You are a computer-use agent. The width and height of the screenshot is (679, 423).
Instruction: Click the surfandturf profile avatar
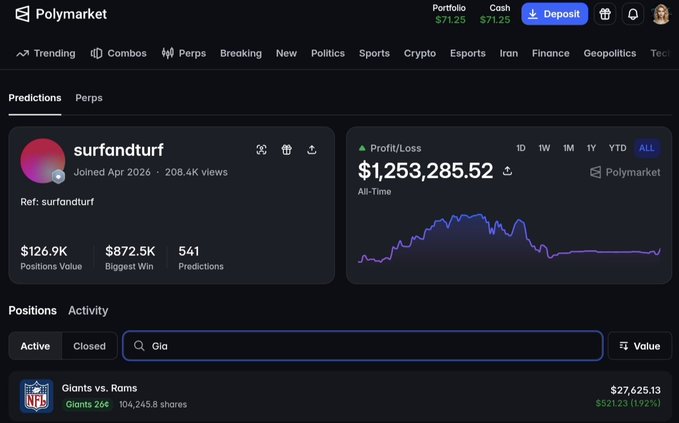pyautogui.click(x=42, y=161)
